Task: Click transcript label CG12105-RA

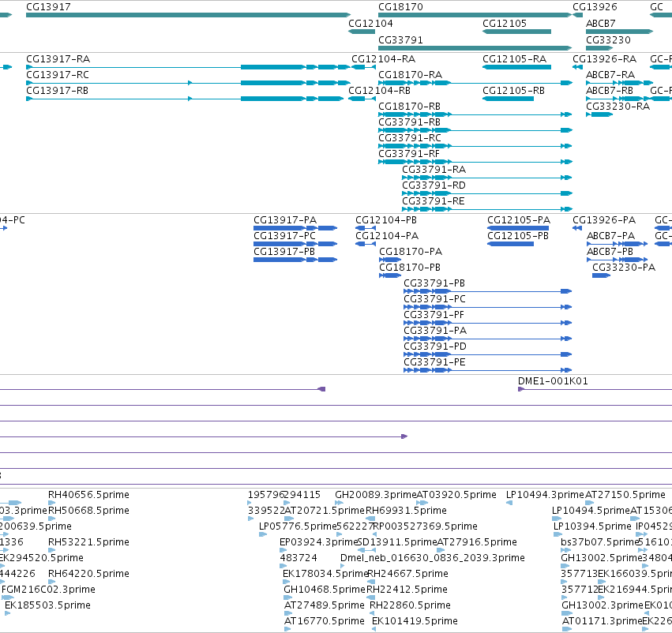Action: (x=515, y=59)
